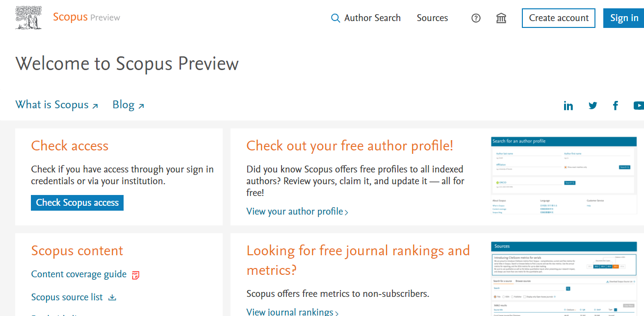Click the Create account button
The height and width of the screenshot is (316, 644).
558,18
